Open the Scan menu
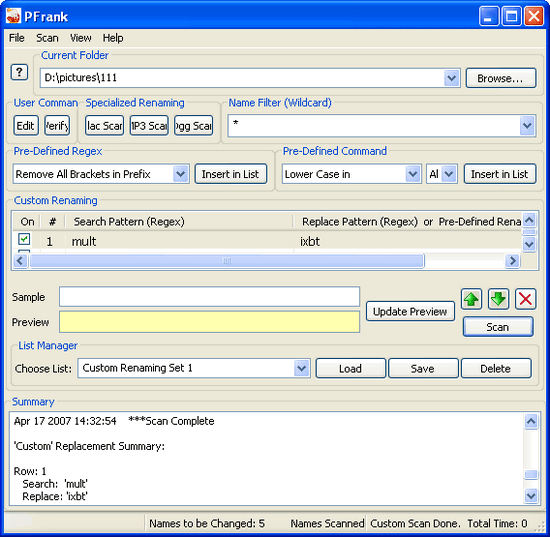550x537 pixels. 47,38
